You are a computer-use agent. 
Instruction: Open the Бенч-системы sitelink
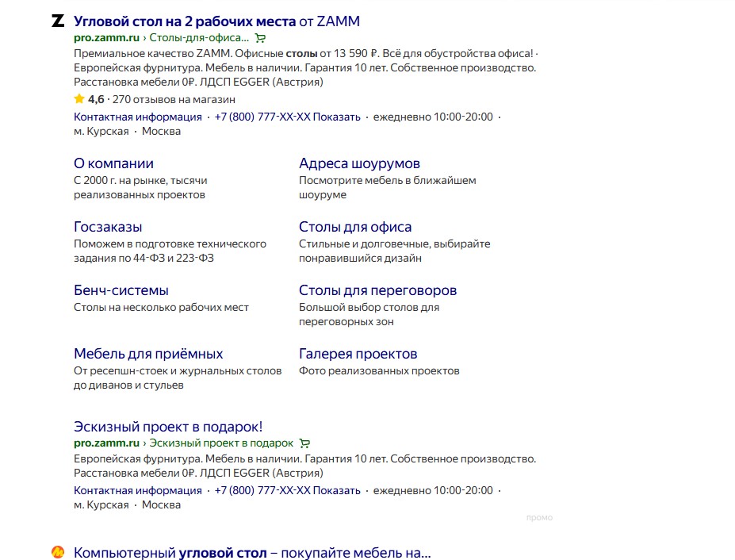[121, 290]
